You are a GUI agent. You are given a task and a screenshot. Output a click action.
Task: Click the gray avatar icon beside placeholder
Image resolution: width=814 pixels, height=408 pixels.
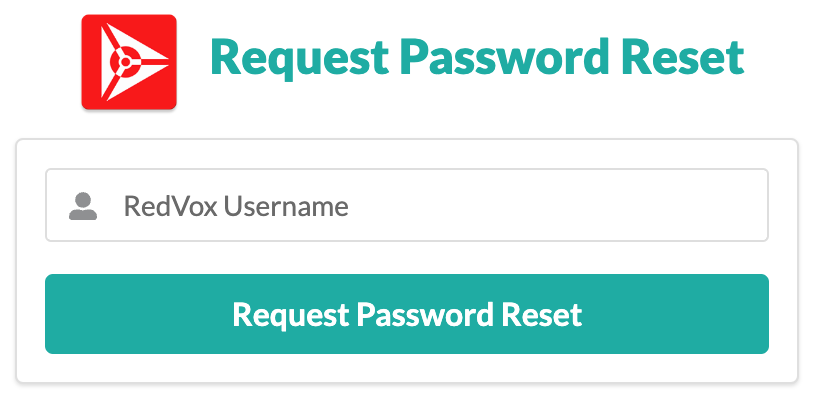click(83, 206)
